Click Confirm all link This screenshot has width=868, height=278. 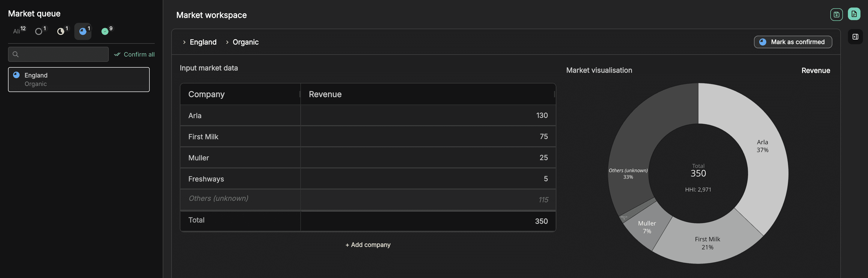(134, 54)
